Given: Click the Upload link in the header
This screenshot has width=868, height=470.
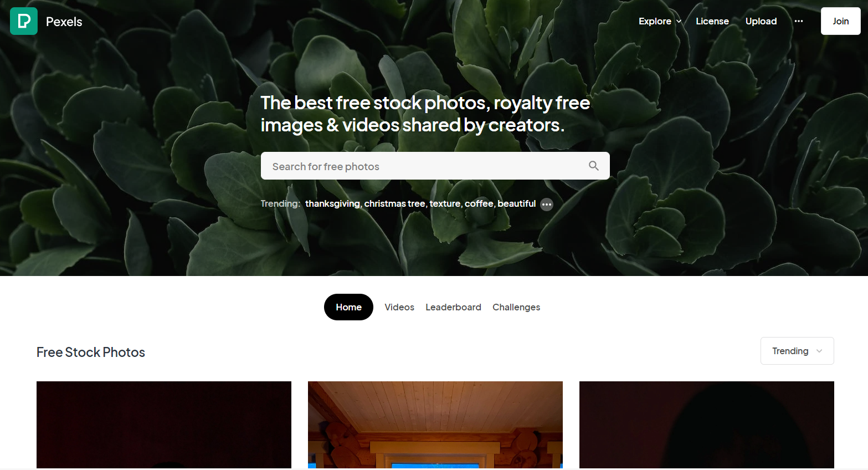Looking at the screenshot, I should tap(761, 21).
